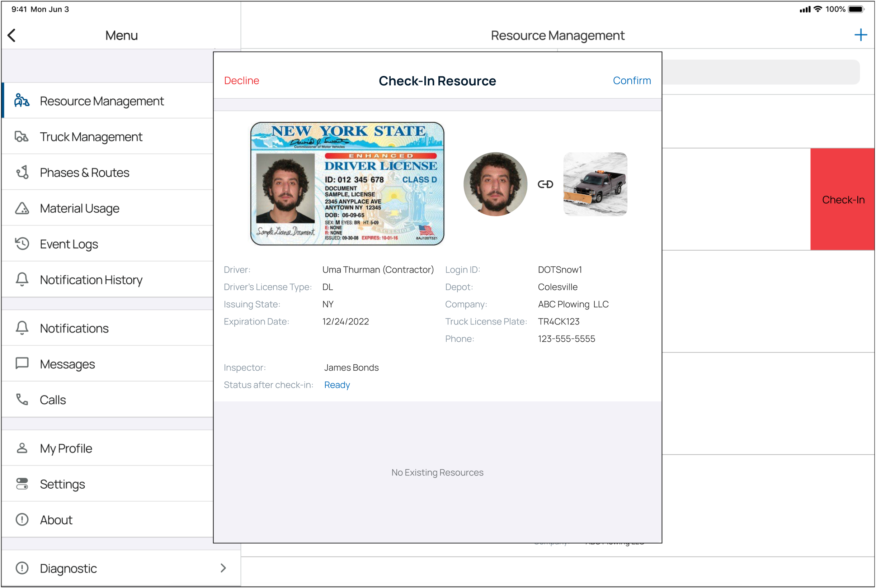Click the Resource Management sidebar icon
This screenshot has height=588, width=876.
(22, 101)
